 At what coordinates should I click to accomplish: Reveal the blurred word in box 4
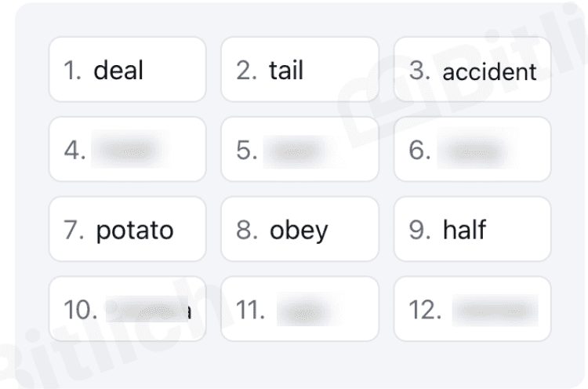(x=130, y=150)
